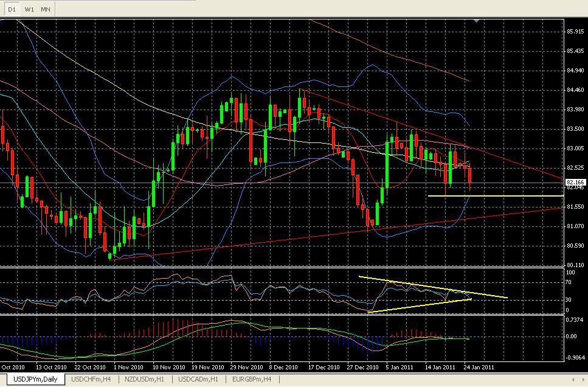Click the 85.915 price scale value
The height and width of the screenshot is (387, 588).
(575, 32)
